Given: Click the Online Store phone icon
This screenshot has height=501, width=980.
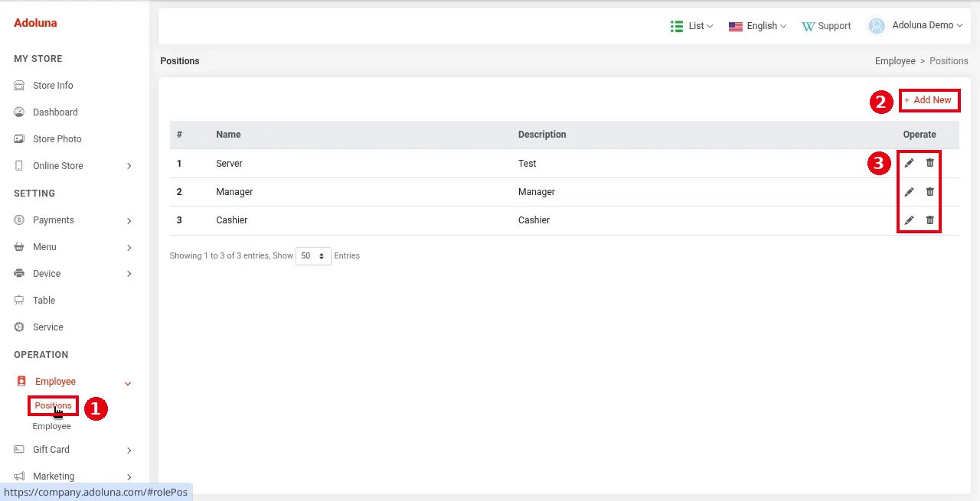Looking at the screenshot, I should click(x=19, y=166).
